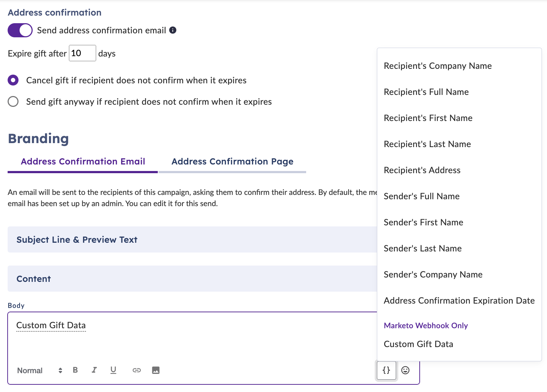Click info icon beside address confirmation email
Image resolution: width=547 pixels, height=392 pixels.
(x=173, y=30)
